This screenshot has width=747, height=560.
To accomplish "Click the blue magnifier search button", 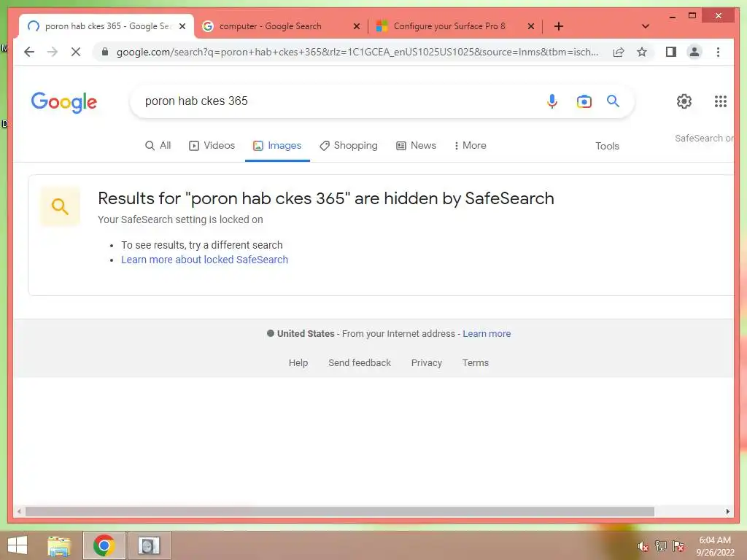I will tap(613, 101).
